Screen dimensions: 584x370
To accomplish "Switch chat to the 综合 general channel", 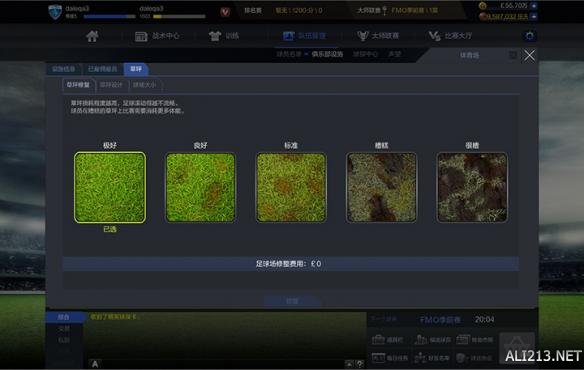I will 64,317.
